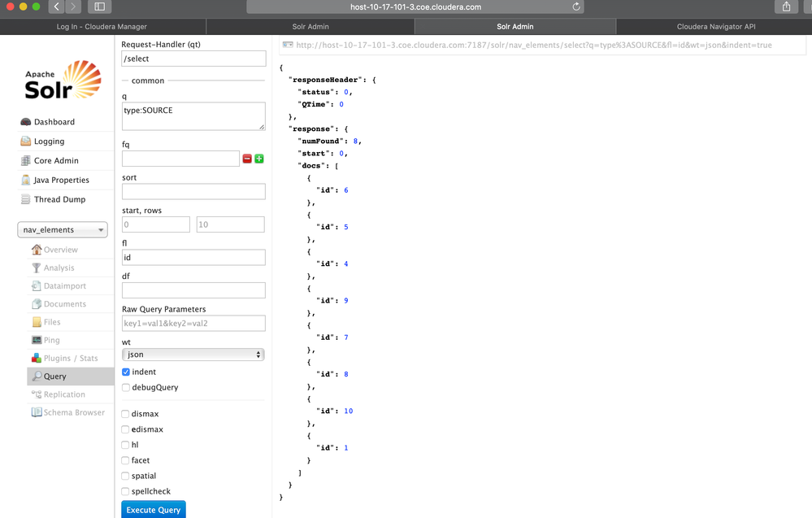The image size is (812, 518).
Task: Enable the facet checkbox
Action: 125,460
